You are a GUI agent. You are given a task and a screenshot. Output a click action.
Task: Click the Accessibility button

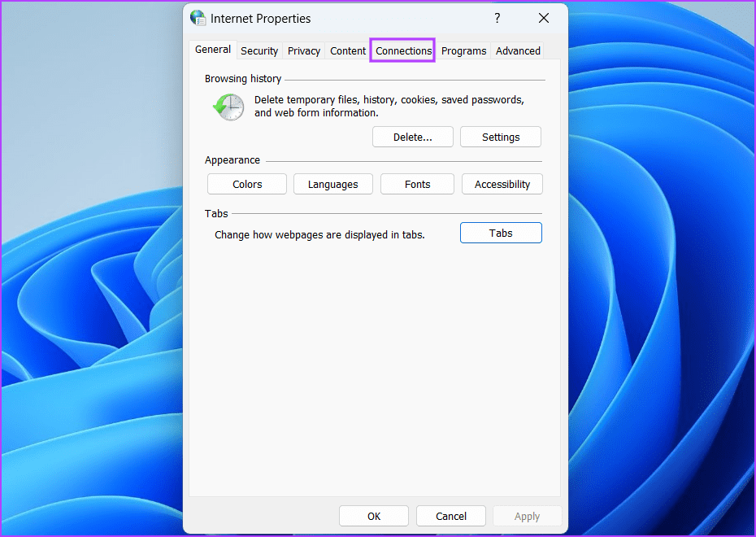pos(502,185)
